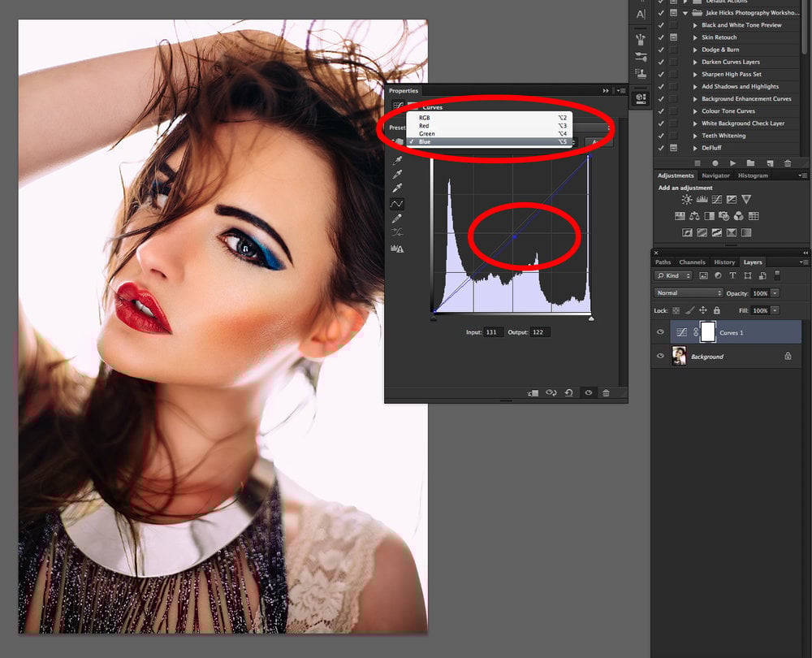The width and height of the screenshot is (812, 658).
Task: Create a new action
Action: tap(770, 163)
